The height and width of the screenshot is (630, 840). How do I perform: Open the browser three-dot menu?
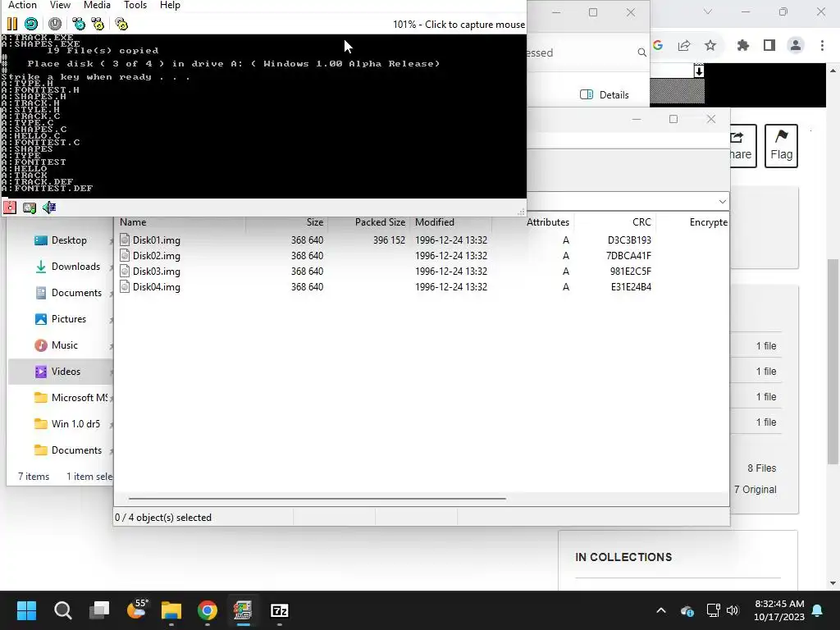click(822, 46)
